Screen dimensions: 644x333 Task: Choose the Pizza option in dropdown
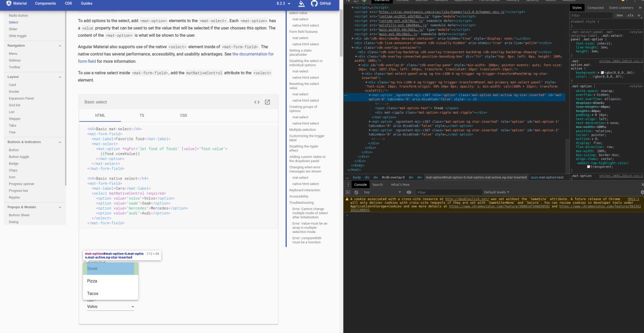tap(111, 281)
